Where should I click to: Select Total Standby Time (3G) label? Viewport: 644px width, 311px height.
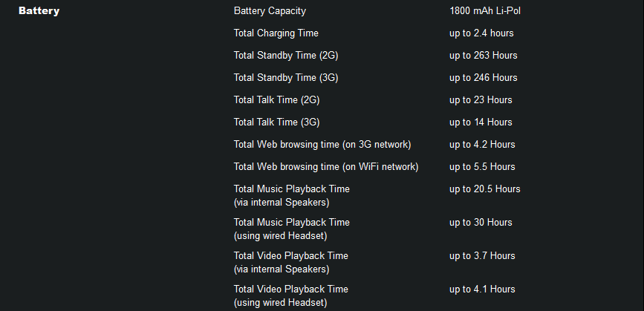(286, 77)
